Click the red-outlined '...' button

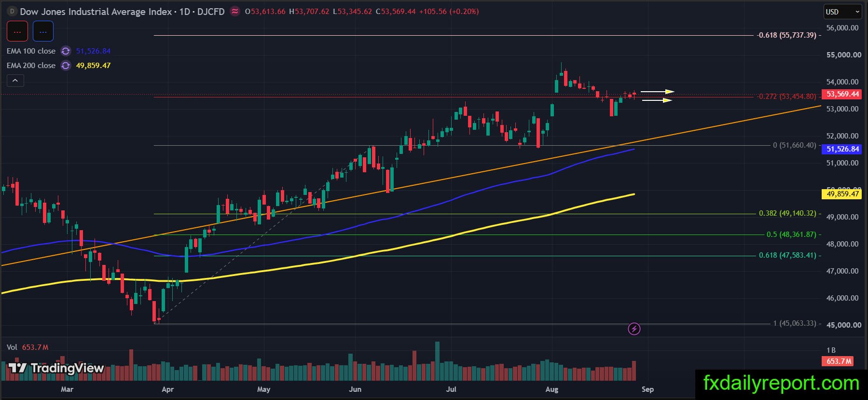click(x=17, y=32)
